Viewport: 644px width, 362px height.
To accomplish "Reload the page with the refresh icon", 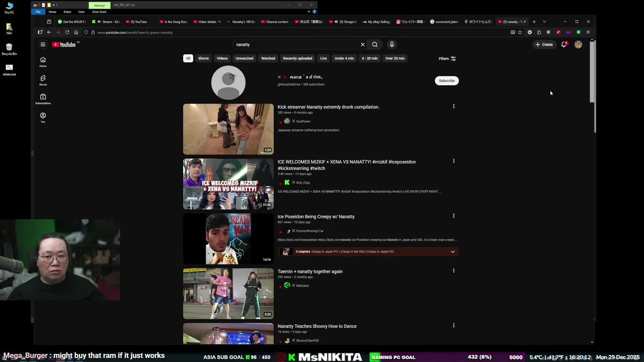I will coord(67,32).
